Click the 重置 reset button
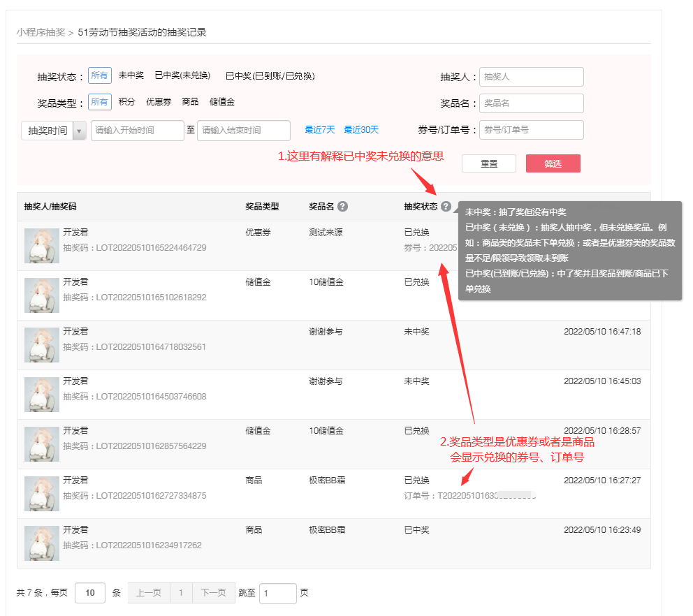The height and width of the screenshot is (616, 693). [490, 163]
